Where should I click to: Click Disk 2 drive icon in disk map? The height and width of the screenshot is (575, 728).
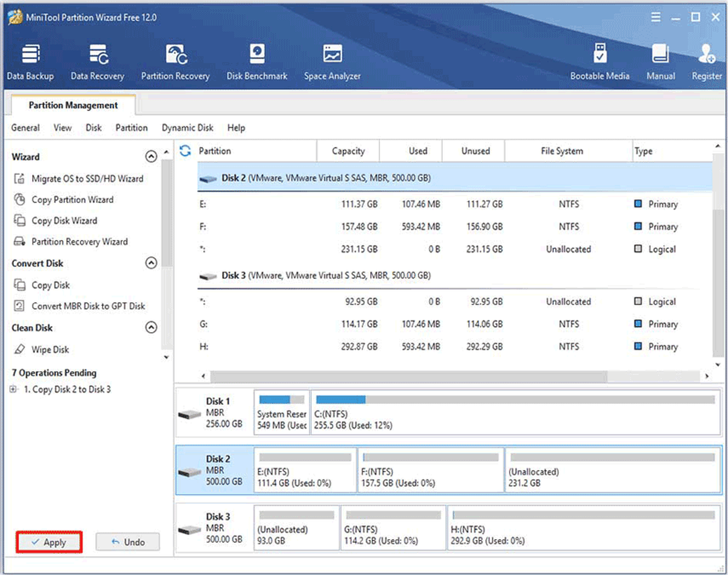189,472
